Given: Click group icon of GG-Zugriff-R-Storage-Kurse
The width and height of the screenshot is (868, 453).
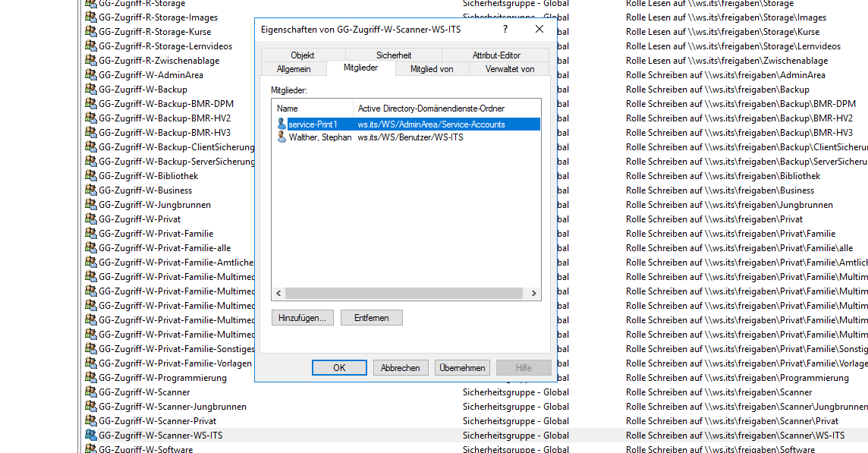Looking at the screenshot, I should click(91, 31).
